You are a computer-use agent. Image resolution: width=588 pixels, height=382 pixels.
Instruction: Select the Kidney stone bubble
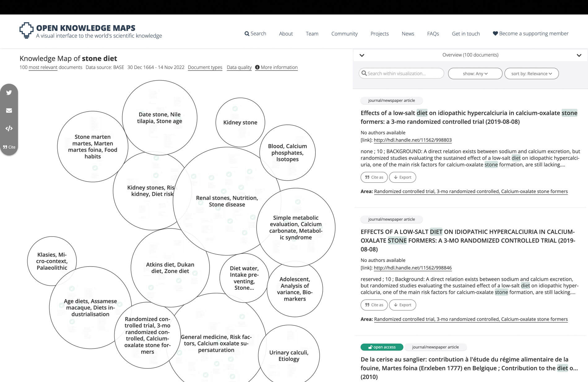(x=240, y=122)
